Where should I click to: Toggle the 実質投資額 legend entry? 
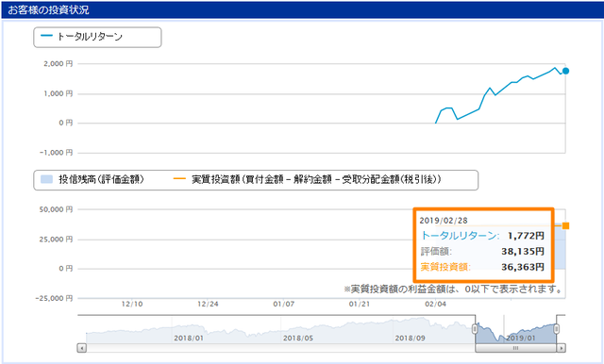click(x=307, y=179)
